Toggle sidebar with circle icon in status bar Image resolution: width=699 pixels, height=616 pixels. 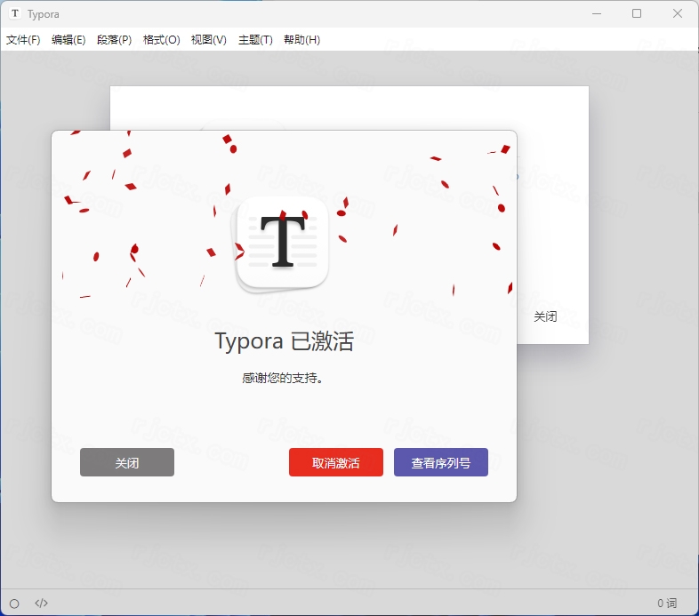(14, 604)
